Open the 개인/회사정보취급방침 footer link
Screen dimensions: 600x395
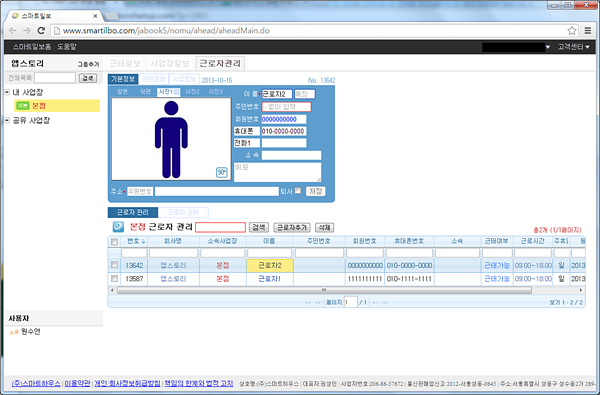(127, 384)
